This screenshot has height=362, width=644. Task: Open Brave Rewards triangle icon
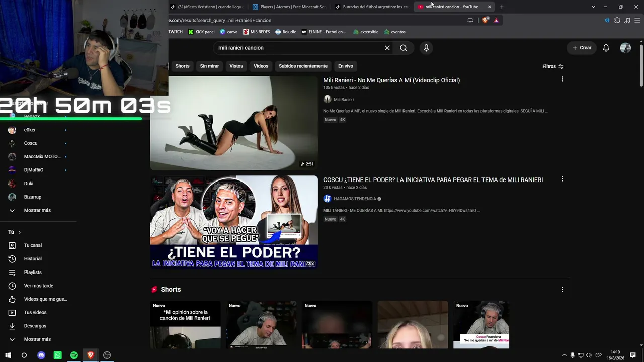pos(496,20)
